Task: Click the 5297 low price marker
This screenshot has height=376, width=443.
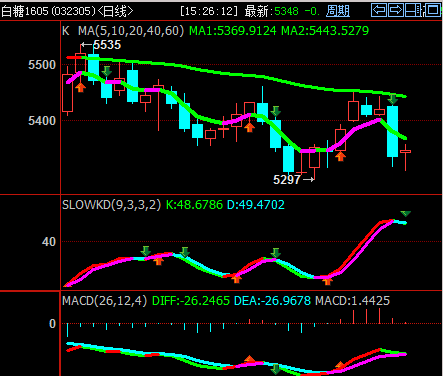Action: 293,180
